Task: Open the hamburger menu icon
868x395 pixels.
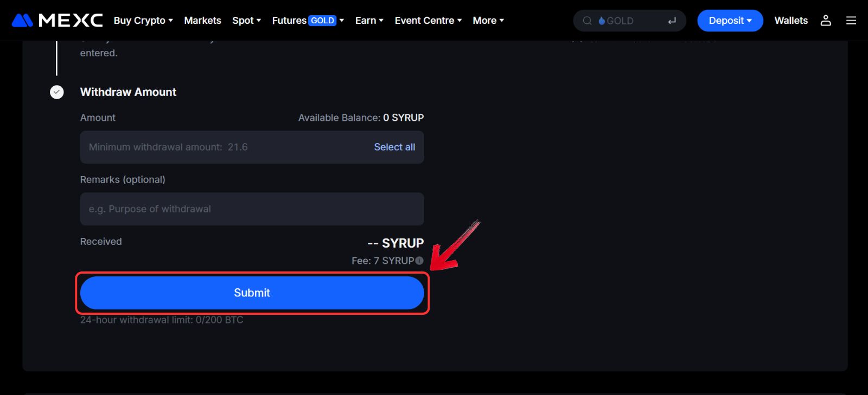Action: click(x=851, y=21)
